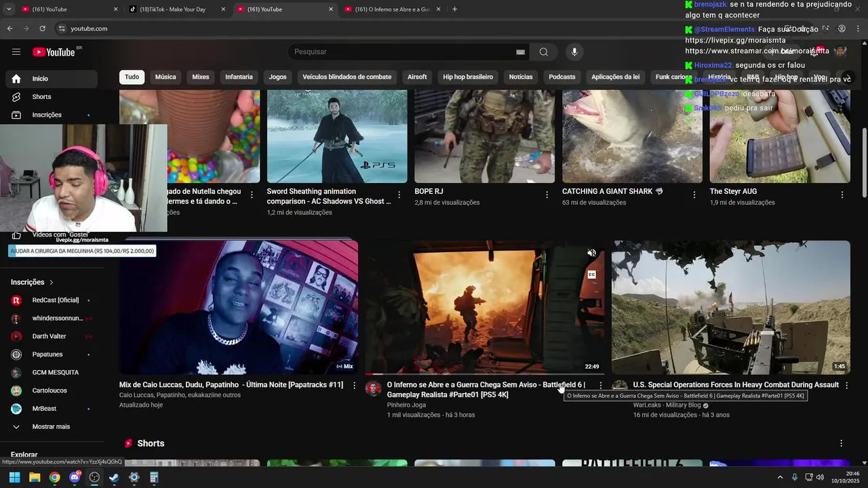Select the Aplicações da lei chip
The height and width of the screenshot is (488, 868).
615,77
